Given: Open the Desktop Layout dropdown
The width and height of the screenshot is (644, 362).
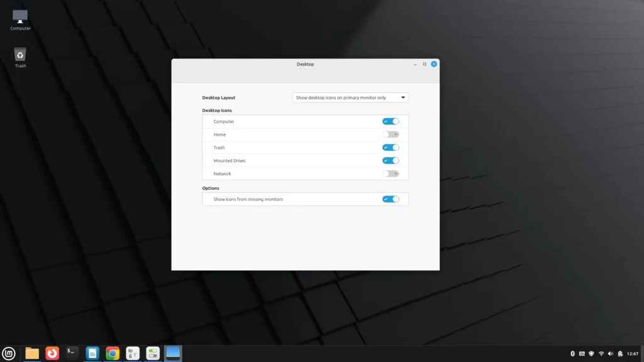Looking at the screenshot, I should point(350,97).
